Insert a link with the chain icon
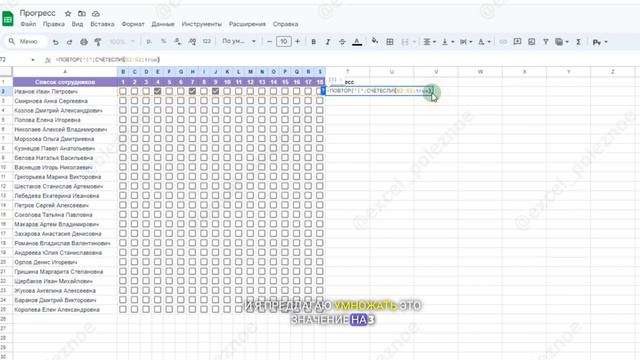Image resolution: width=640 pixels, height=360 pixels. 503,42
